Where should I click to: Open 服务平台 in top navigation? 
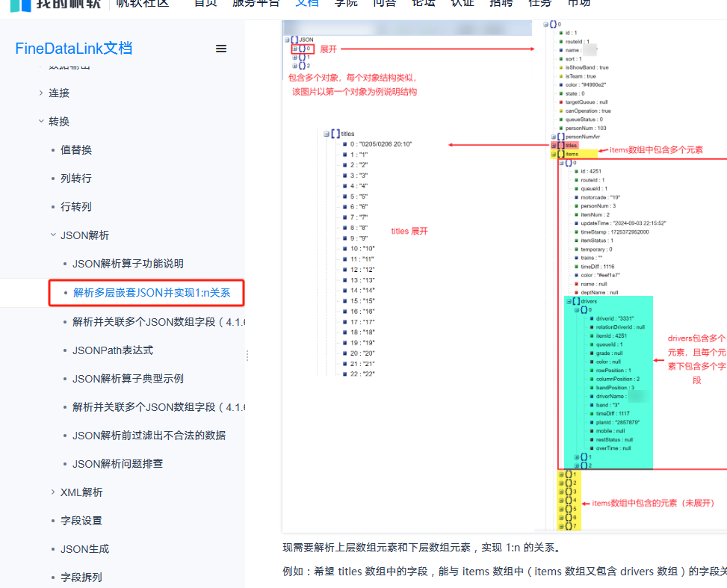256,3
